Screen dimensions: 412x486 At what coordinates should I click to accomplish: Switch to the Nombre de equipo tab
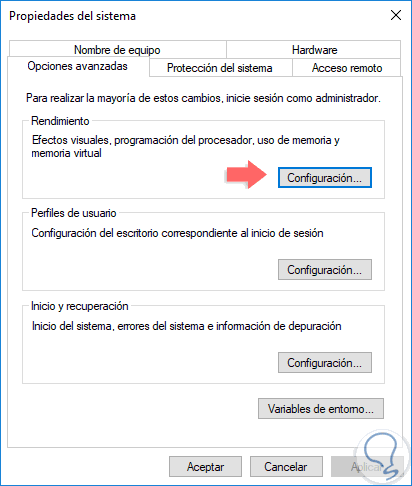point(117,50)
